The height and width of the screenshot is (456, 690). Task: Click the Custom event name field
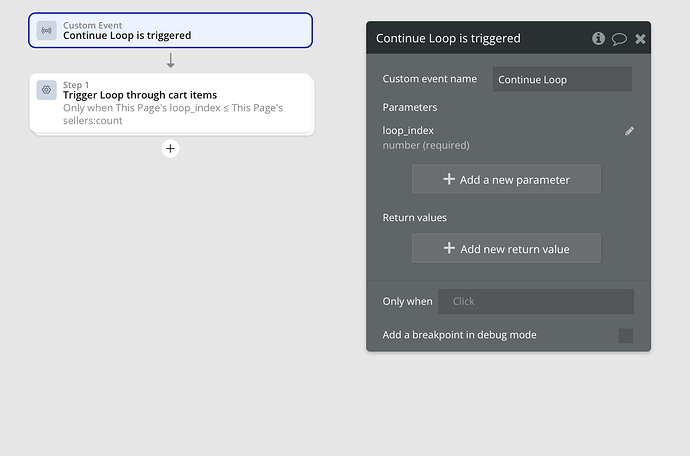tap(562, 79)
